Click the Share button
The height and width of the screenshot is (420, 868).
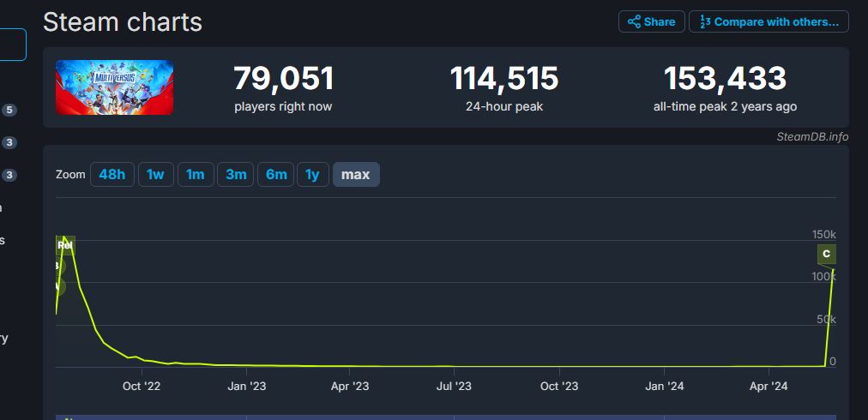click(x=651, y=21)
